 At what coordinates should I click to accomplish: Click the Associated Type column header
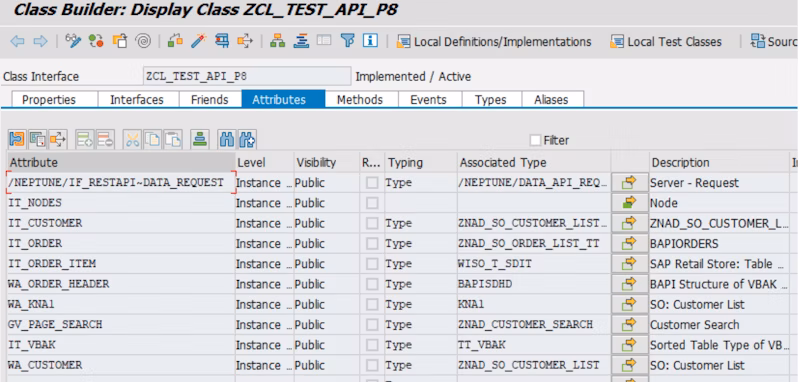click(534, 162)
